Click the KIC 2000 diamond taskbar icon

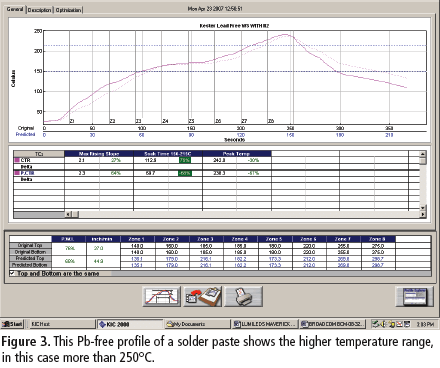click(x=103, y=324)
